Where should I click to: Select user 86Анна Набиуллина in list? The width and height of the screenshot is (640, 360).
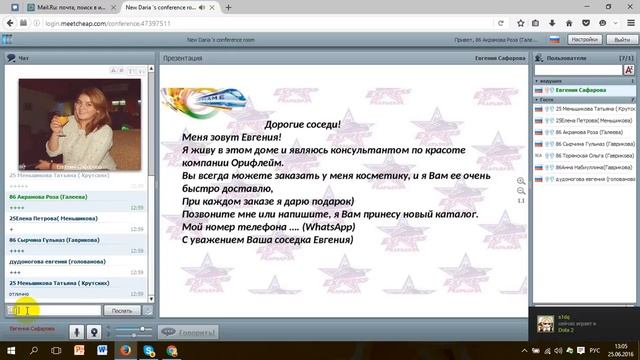click(x=584, y=167)
